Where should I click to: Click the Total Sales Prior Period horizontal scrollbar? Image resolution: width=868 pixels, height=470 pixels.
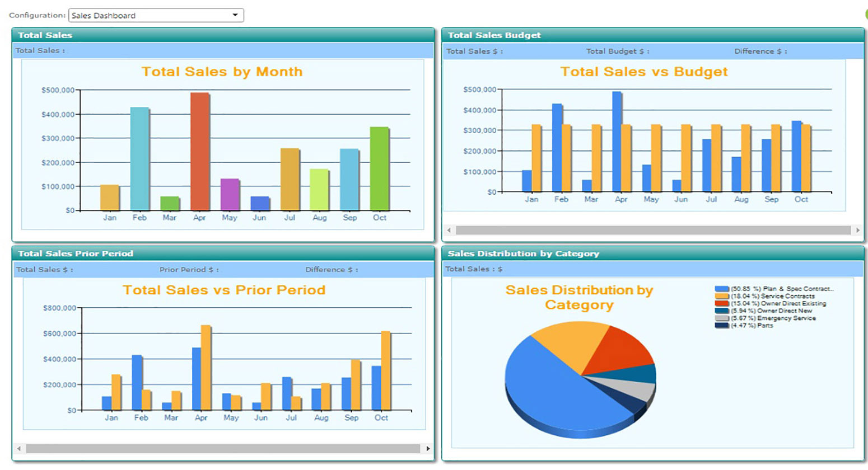(x=223, y=449)
